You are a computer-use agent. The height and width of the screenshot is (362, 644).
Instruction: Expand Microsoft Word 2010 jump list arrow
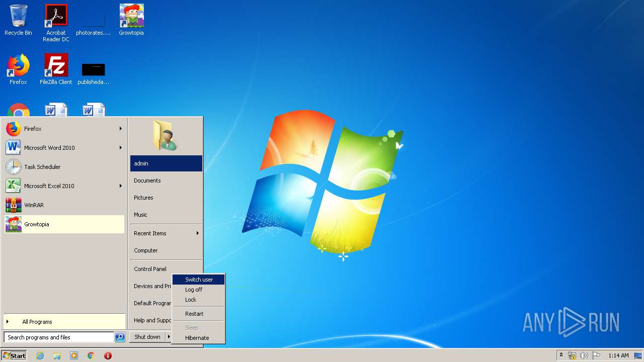(x=121, y=148)
